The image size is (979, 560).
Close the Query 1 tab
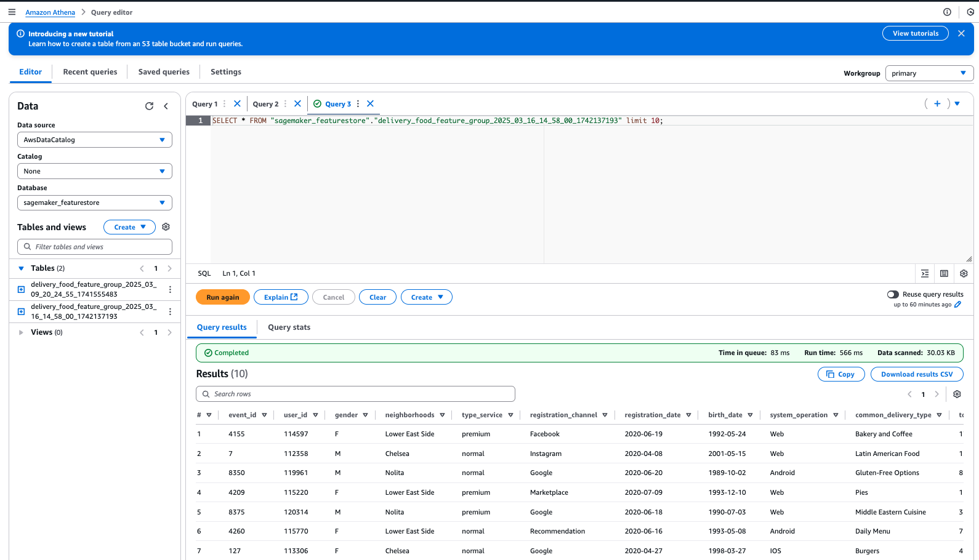pos(237,103)
